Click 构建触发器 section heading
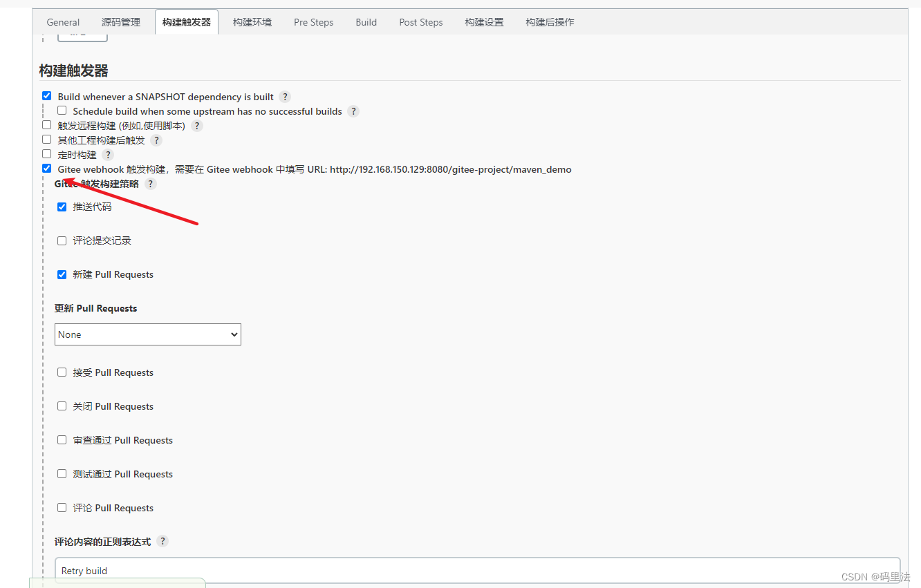 pyautogui.click(x=74, y=70)
